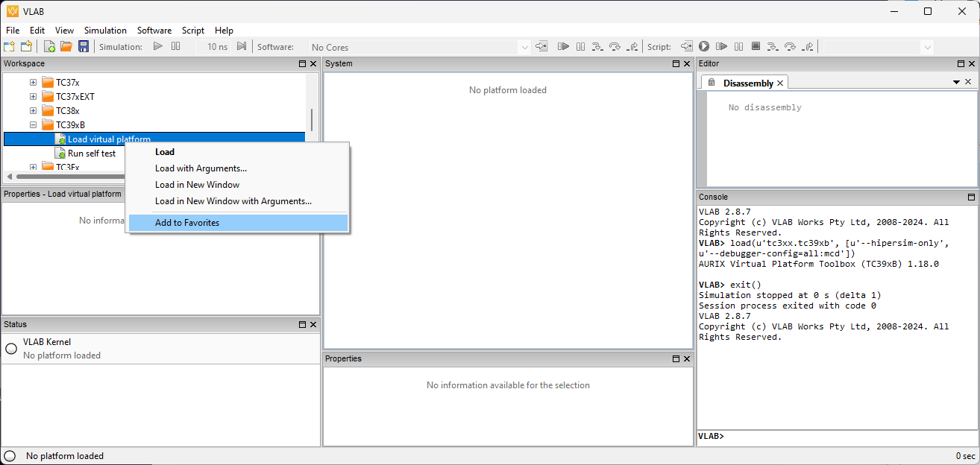This screenshot has width=980, height=465.
Task: Expand the TC37x tree node
Action: 33,82
